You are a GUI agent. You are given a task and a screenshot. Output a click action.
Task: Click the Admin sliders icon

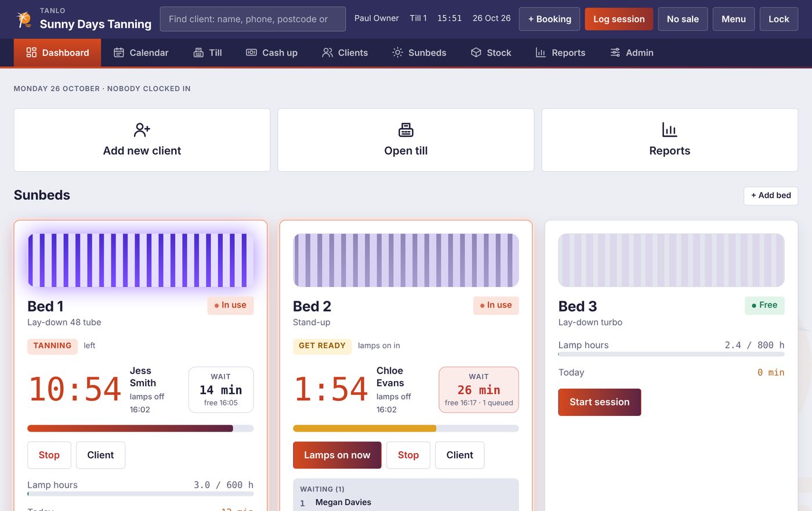[x=615, y=53]
